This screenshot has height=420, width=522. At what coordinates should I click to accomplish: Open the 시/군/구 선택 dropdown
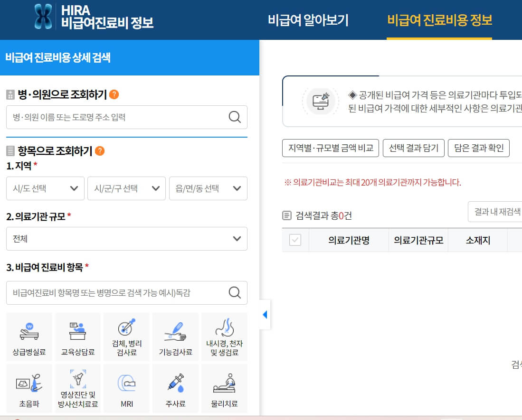pos(126,188)
